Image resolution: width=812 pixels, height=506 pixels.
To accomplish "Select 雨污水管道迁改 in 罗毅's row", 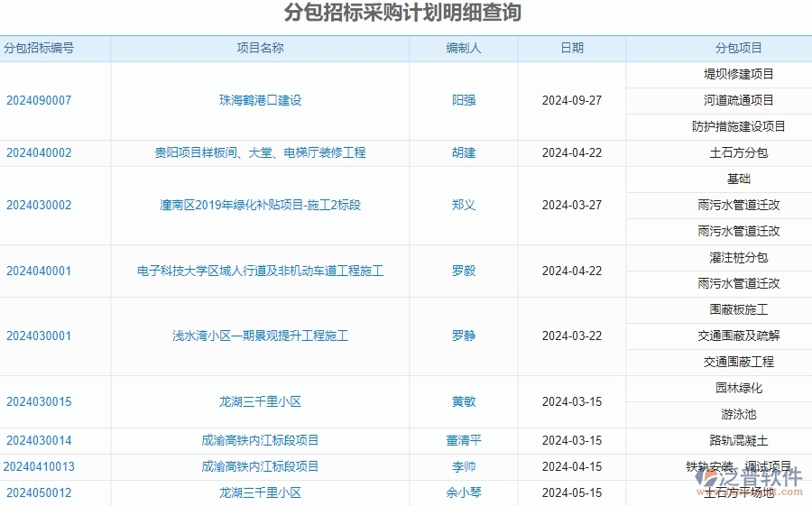I will [x=738, y=283].
